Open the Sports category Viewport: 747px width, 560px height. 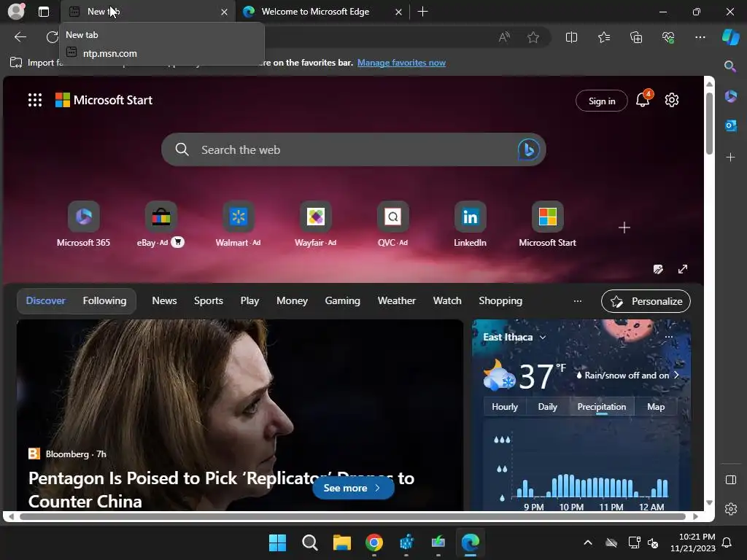208,300
